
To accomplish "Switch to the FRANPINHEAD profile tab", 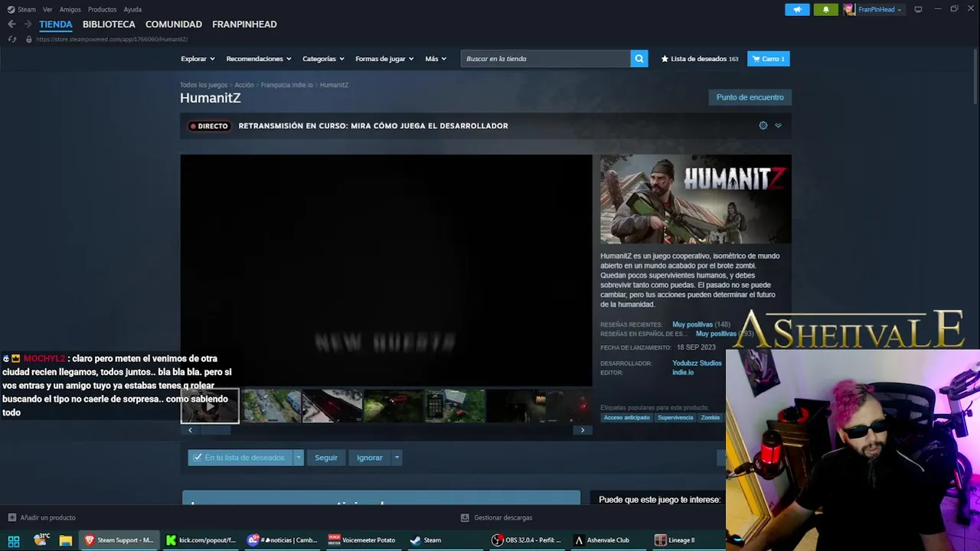I will coord(244,24).
